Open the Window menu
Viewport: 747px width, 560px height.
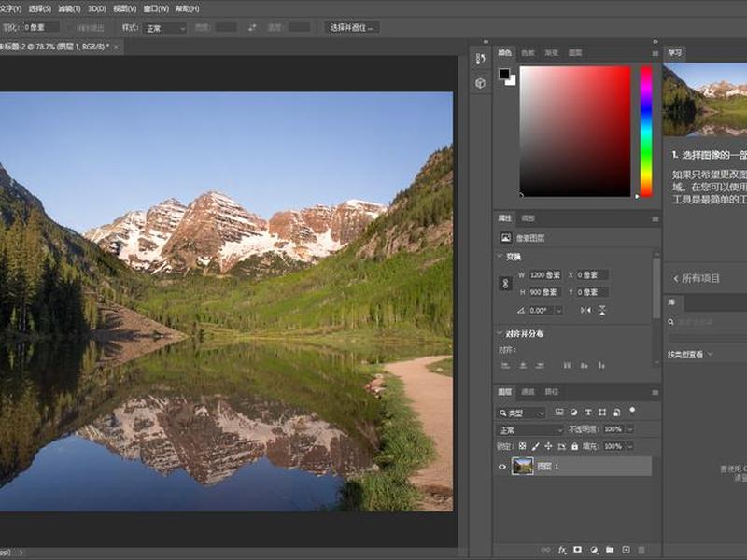pyautogui.click(x=156, y=8)
